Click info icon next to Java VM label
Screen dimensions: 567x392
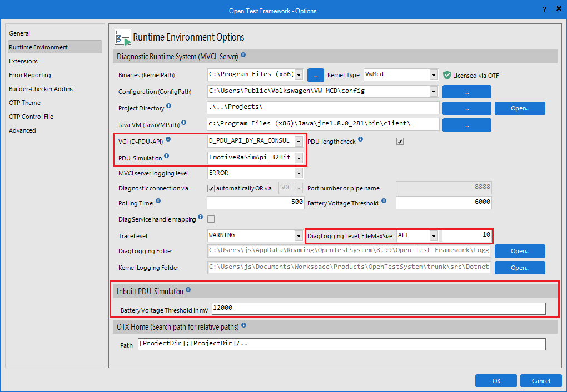(x=183, y=123)
